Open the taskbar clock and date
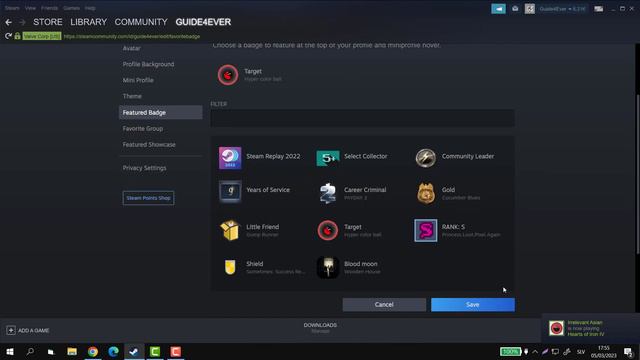 click(x=603, y=351)
